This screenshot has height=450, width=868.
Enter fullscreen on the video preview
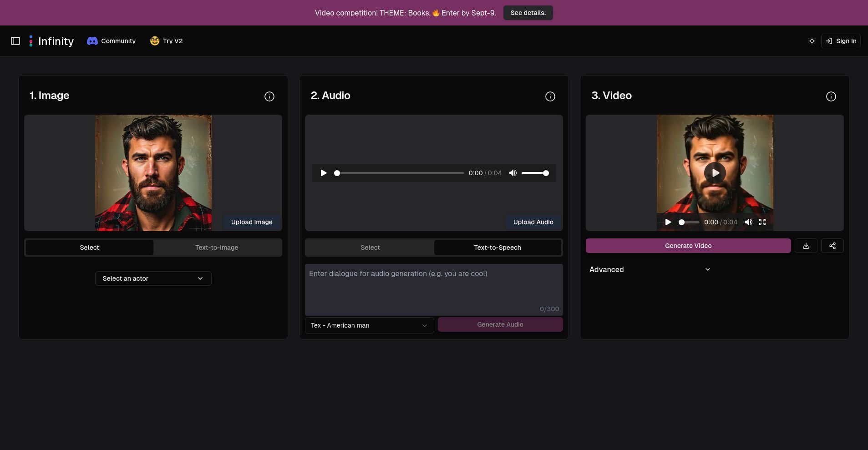(x=763, y=222)
